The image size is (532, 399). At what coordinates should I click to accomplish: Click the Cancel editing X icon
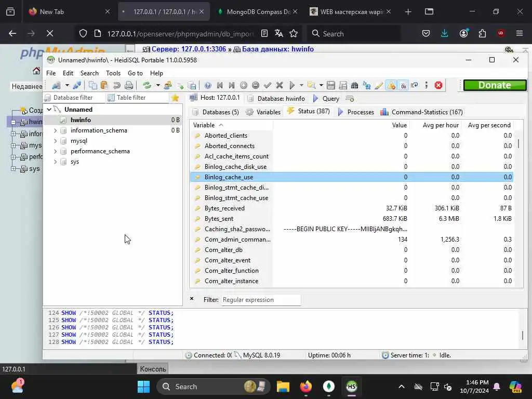click(280, 85)
